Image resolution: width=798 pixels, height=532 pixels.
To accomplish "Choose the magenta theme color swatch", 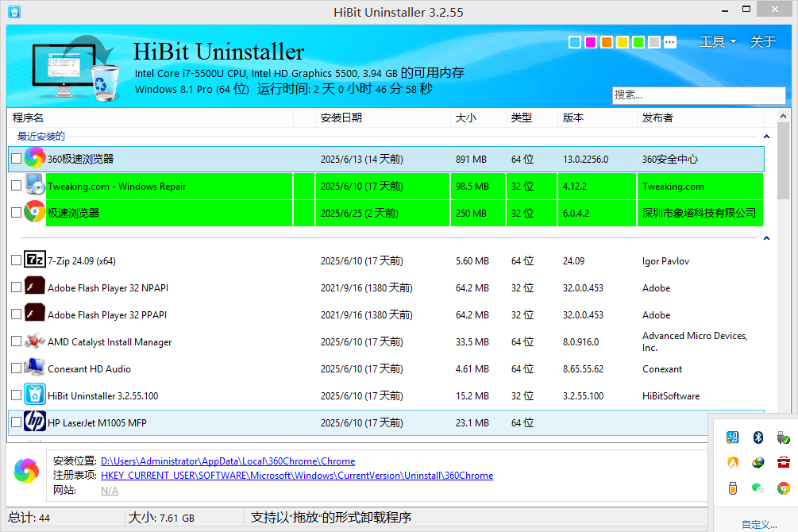I will click(x=591, y=42).
